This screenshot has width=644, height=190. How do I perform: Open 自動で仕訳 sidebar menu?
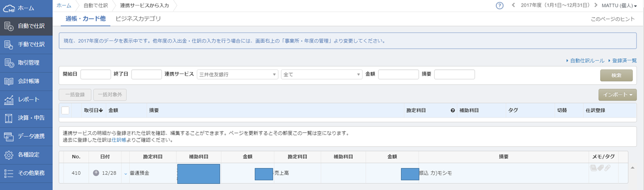[26, 26]
